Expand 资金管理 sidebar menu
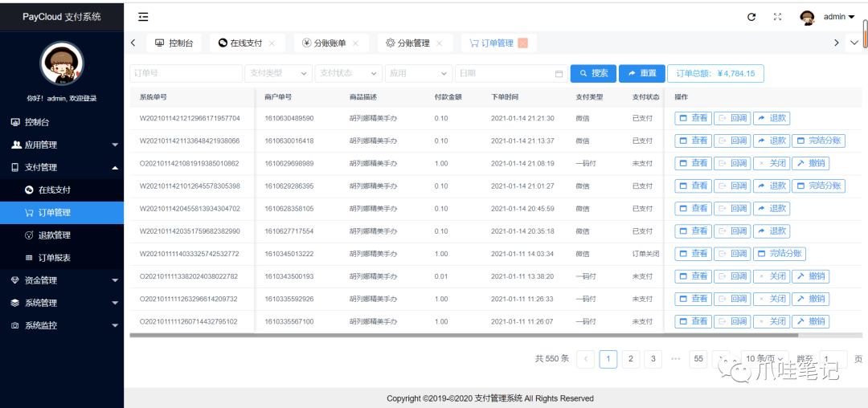Viewport: 868px width, 408px height. (x=62, y=281)
